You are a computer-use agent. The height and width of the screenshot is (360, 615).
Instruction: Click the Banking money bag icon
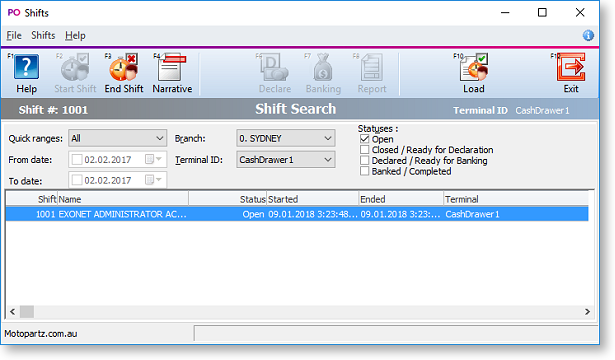[323, 67]
